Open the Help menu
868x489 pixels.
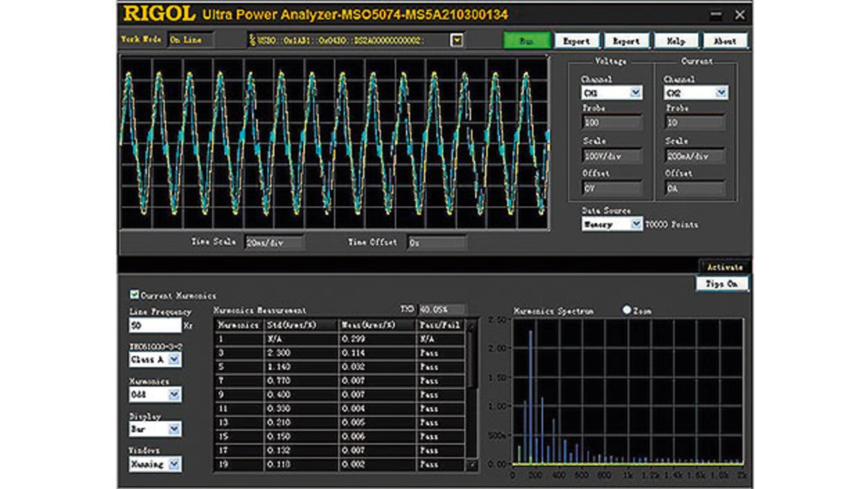click(x=675, y=41)
